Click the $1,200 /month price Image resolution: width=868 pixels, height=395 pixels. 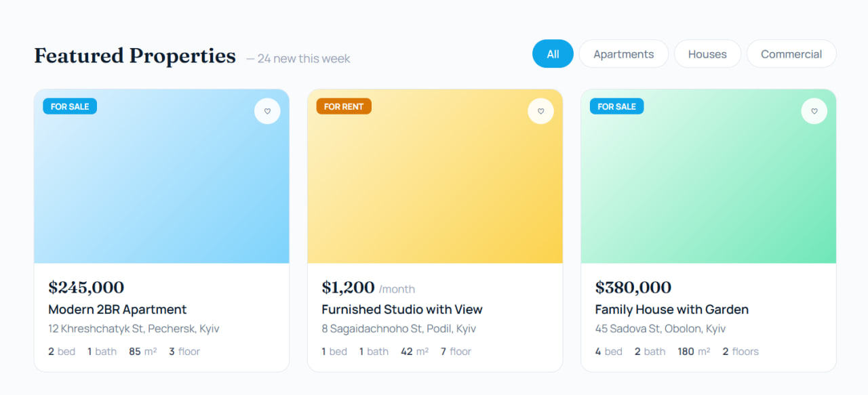(x=348, y=287)
